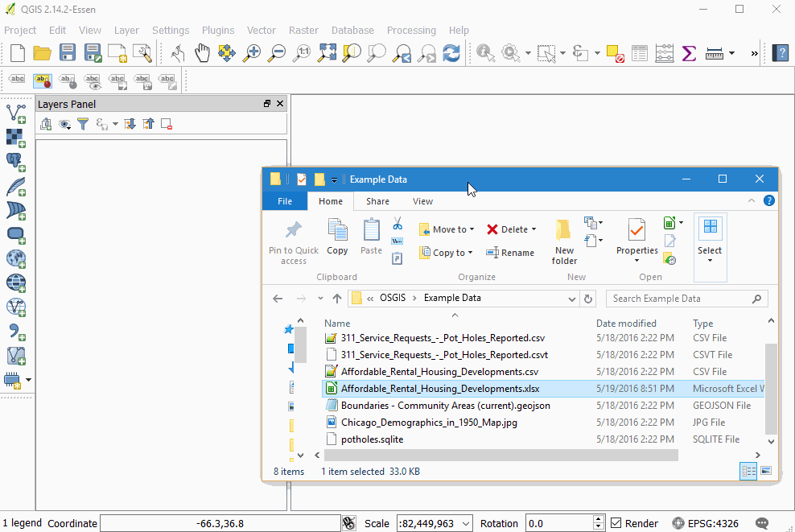Click the Refresh map icon

pyautogui.click(x=451, y=53)
